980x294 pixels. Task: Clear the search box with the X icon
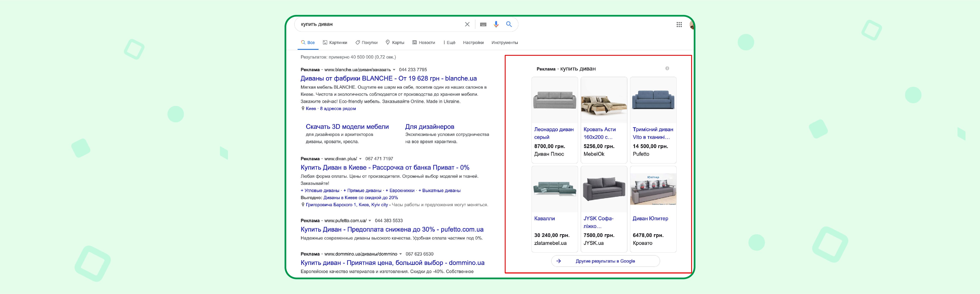(x=467, y=24)
